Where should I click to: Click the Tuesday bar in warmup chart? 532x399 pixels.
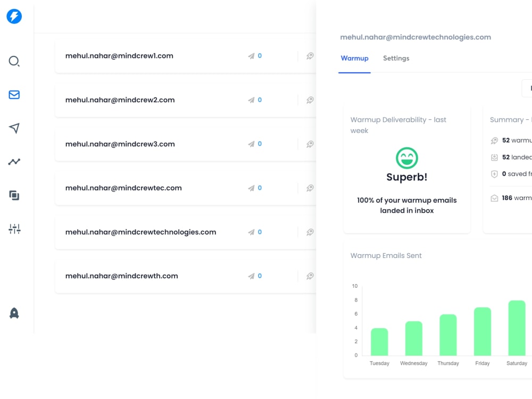pyautogui.click(x=379, y=342)
